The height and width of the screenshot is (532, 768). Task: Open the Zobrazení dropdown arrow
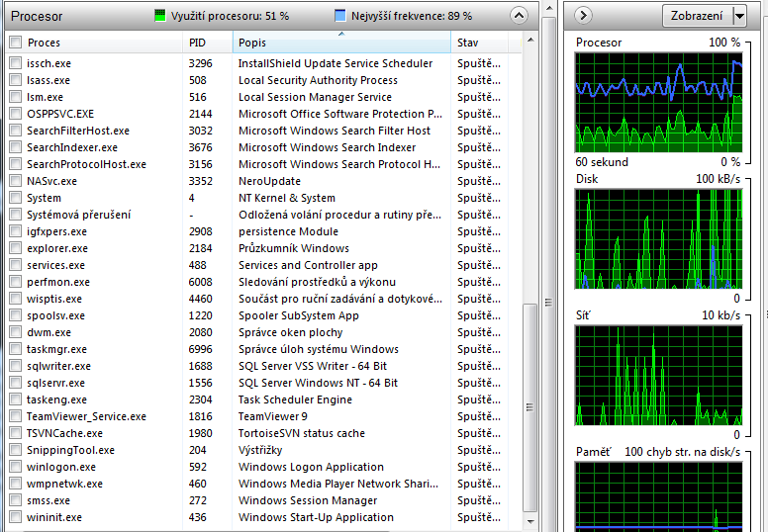(x=739, y=16)
